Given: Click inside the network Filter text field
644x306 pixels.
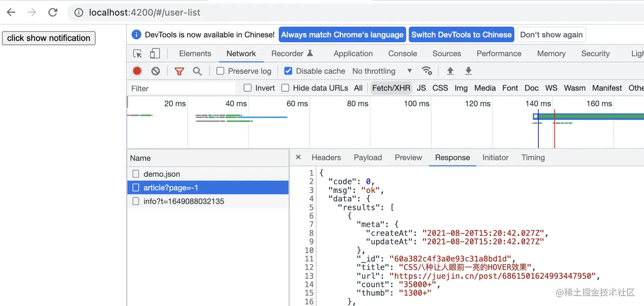Looking at the screenshot, I should [180, 88].
